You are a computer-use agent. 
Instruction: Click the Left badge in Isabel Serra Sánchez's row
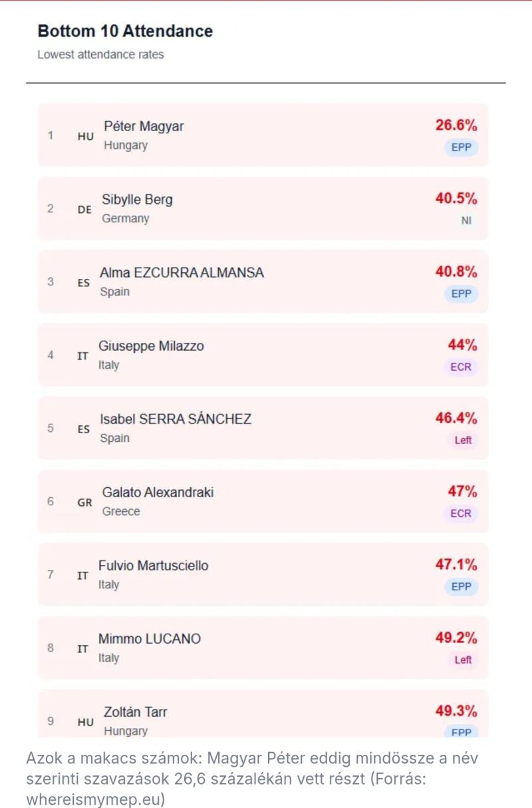click(x=463, y=440)
